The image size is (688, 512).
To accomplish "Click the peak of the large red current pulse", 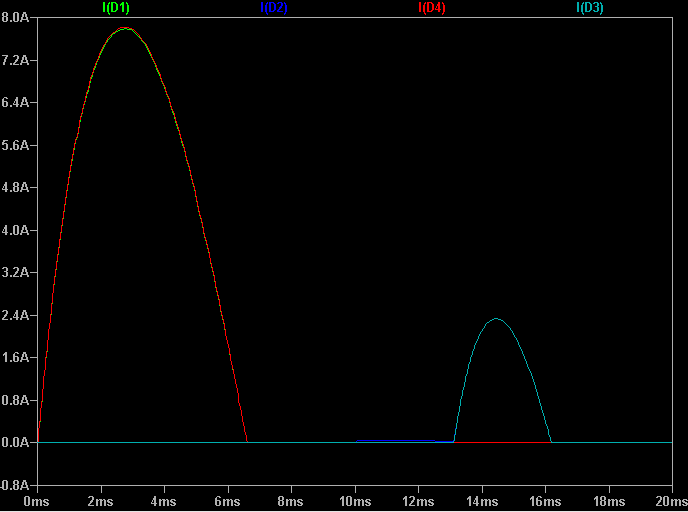I will click(x=126, y=28).
